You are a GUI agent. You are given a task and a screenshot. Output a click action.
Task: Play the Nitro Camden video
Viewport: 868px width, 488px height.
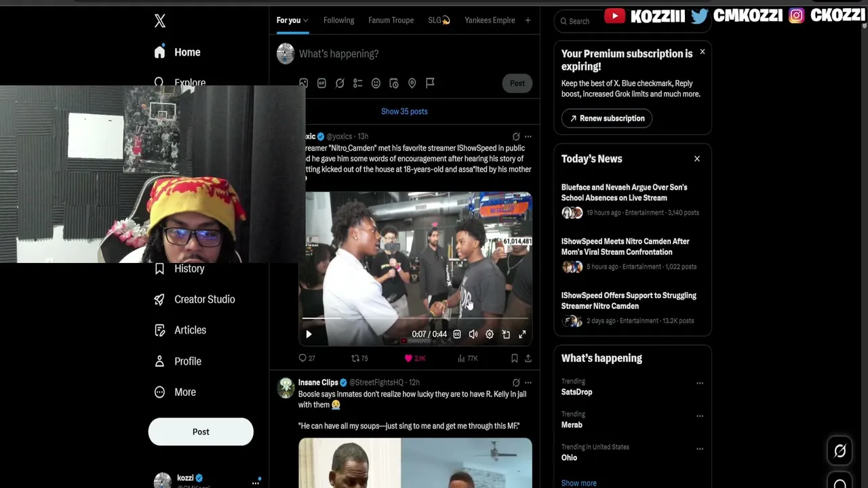coord(309,334)
